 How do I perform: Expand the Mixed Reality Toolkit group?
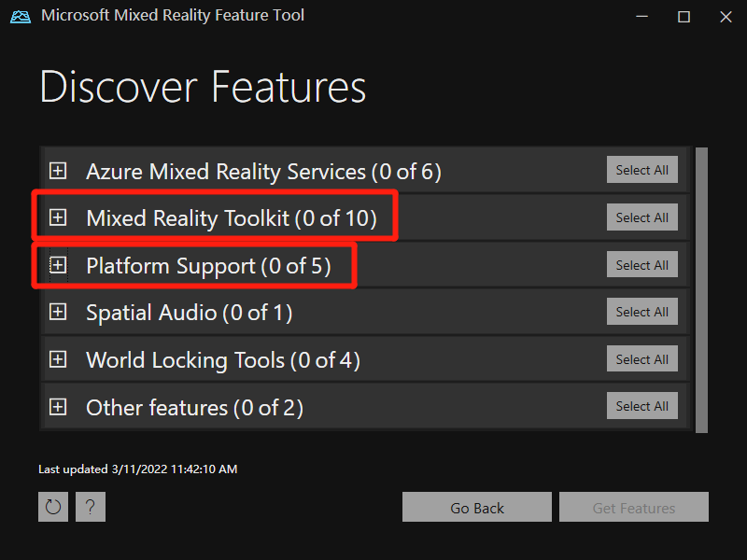click(x=58, y=217)
